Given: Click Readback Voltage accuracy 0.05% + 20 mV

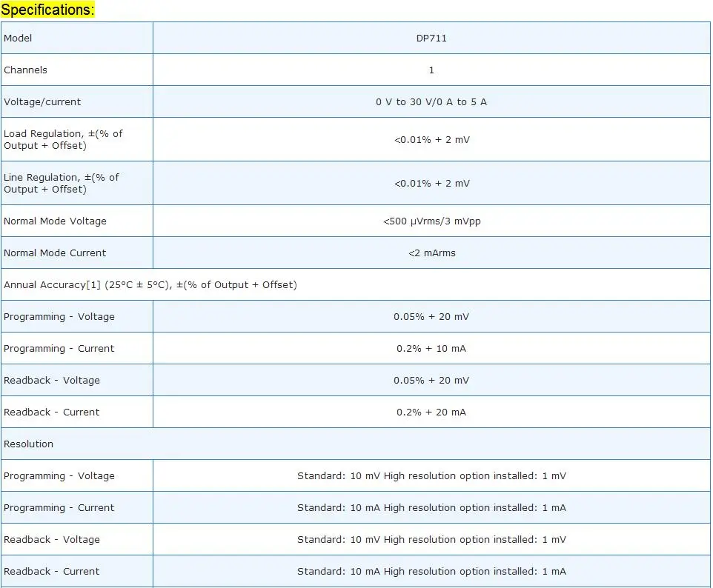Looking at the screenshot, I should click(431, 381).
